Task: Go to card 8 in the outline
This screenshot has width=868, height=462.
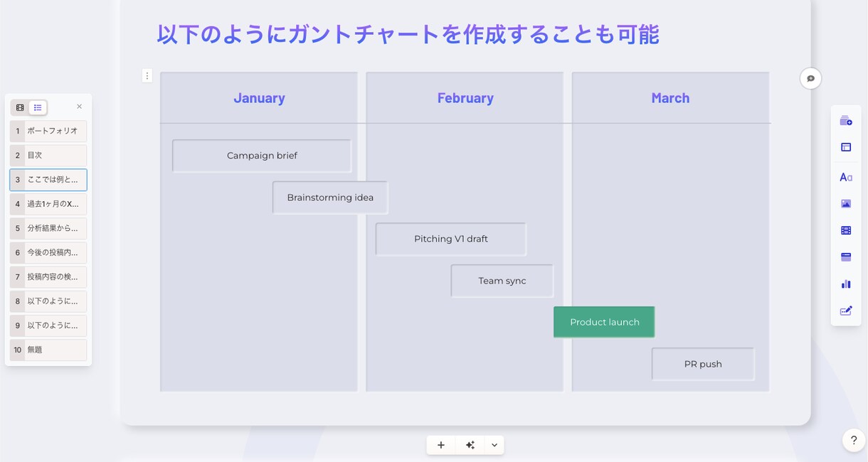Action: tap(48, 301)
